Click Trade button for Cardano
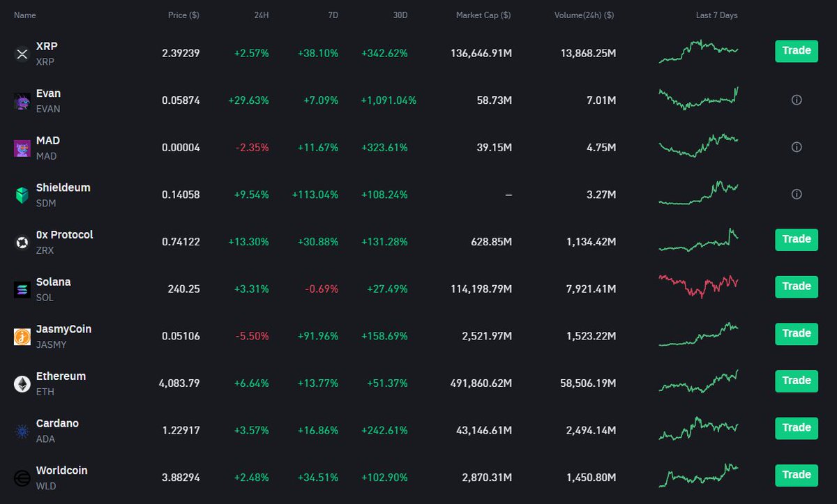This screenshot has width=837, height=504. point(797,428)
